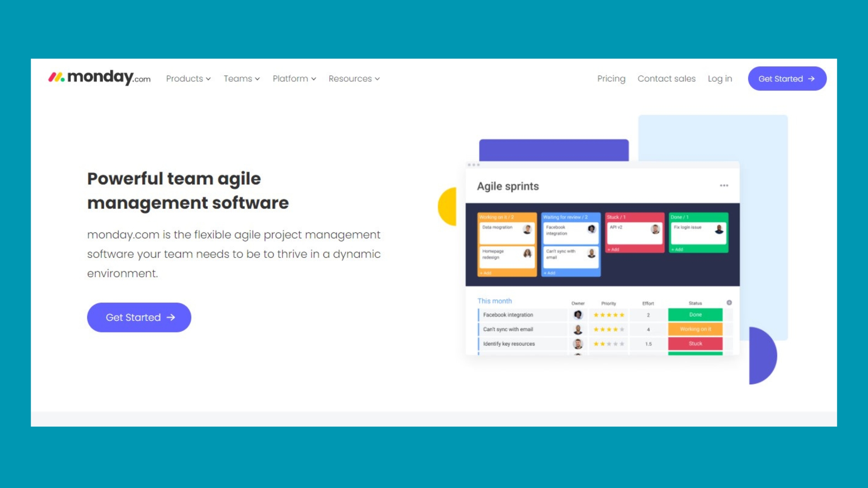868x488 pixels.
Task: Click the Stuck / 1 column header
Action: 616,217
